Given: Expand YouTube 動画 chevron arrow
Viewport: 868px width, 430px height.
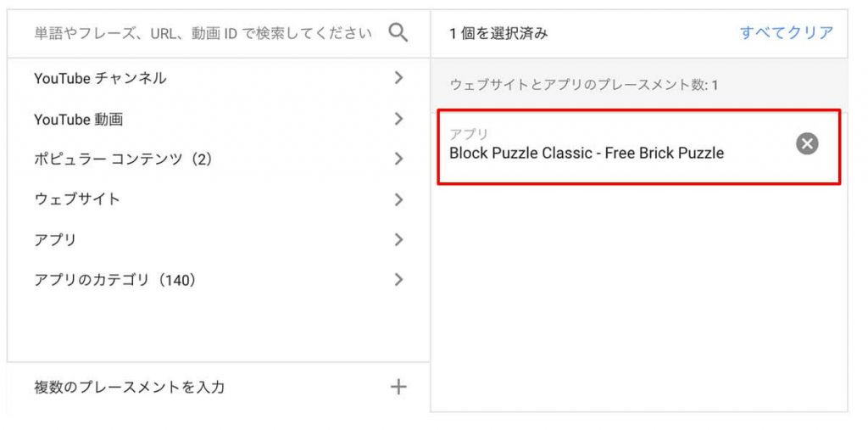Looking at the screenshot, I should (x=398, y=119).
